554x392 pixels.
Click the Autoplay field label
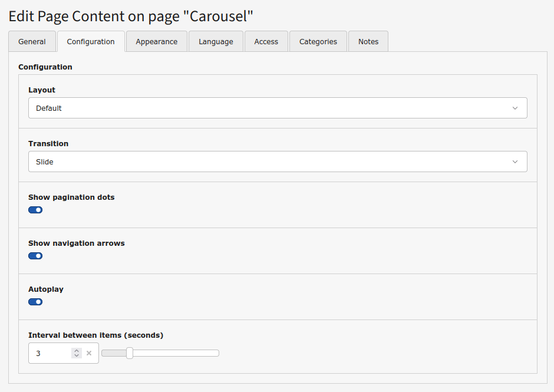46,289
